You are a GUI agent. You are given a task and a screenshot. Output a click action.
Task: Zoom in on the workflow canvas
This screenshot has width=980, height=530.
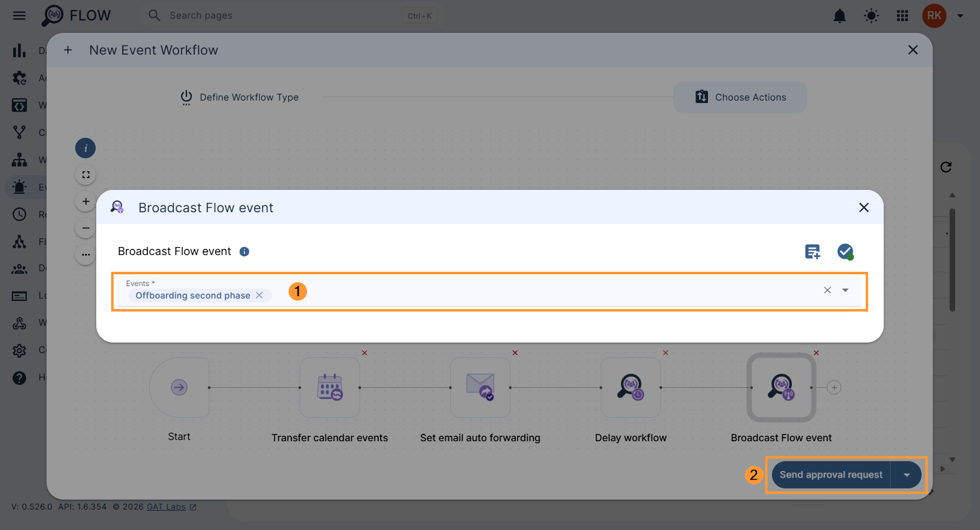[x=86, y=201]
